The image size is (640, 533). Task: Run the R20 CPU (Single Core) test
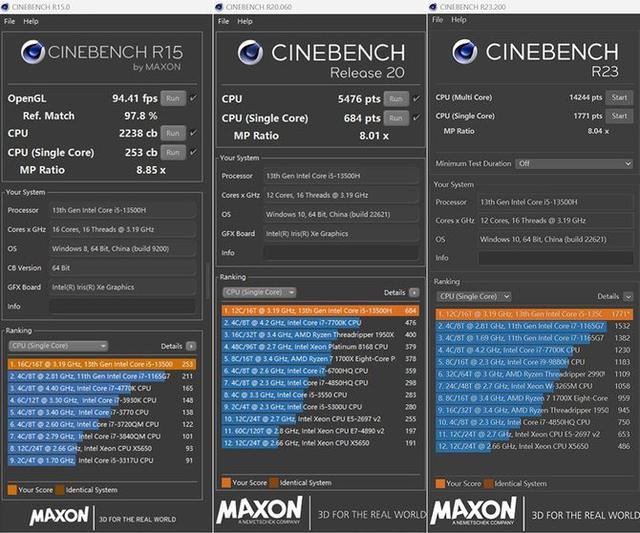395,118
